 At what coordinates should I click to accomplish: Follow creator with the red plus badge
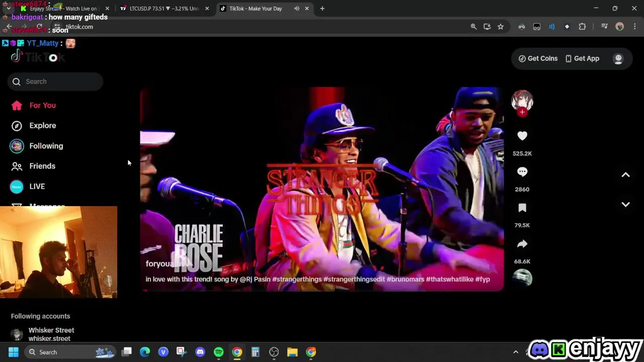pyautogui.click(x=522, y=112)
